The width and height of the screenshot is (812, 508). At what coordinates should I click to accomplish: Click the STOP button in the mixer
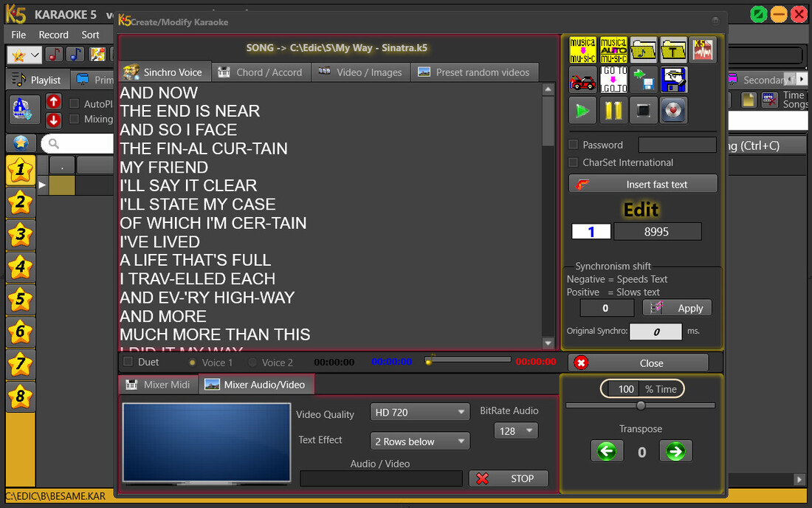pyautogui.click(x=509, y=478)
